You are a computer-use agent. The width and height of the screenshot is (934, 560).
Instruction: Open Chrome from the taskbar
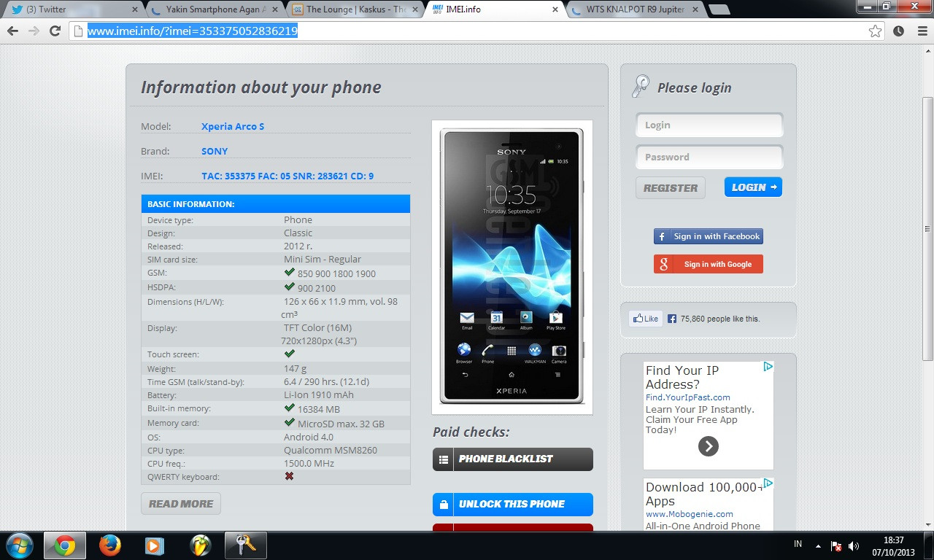64,545
